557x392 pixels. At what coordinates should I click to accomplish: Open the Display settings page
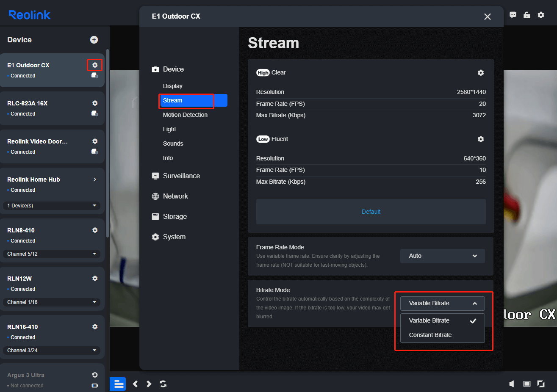pyautogui.click(x=173, y=86)
